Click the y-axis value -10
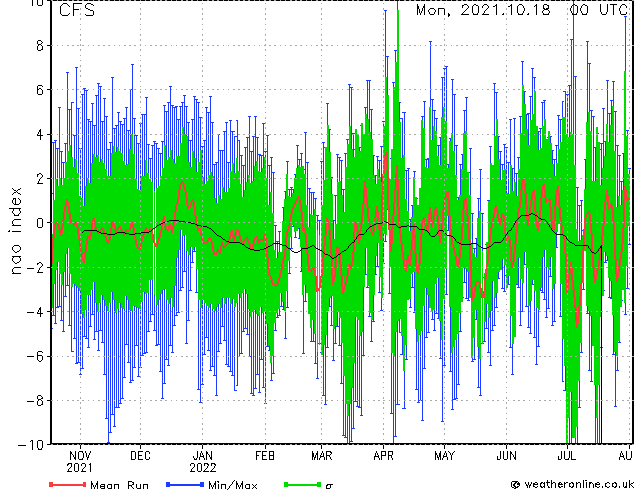The image size is (634, 490). point(31,445)
